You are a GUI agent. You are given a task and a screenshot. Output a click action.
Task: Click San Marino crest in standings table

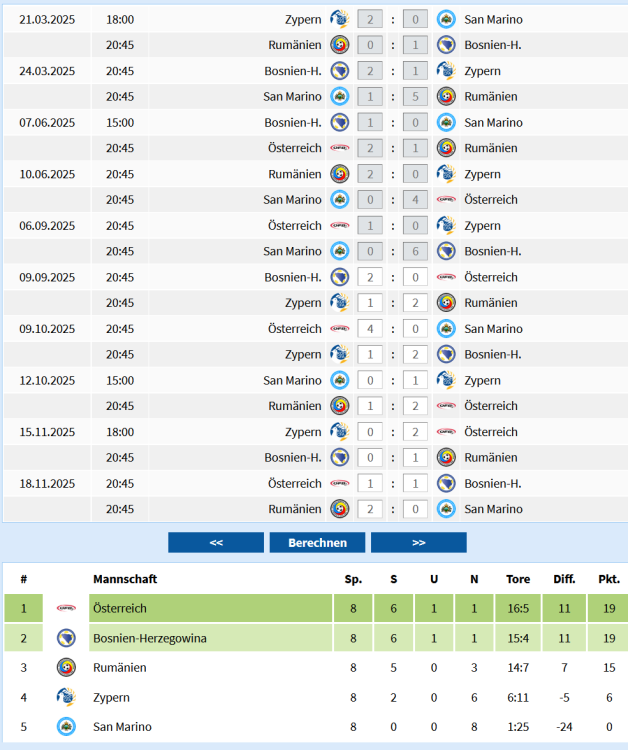(x=66, y=727)
